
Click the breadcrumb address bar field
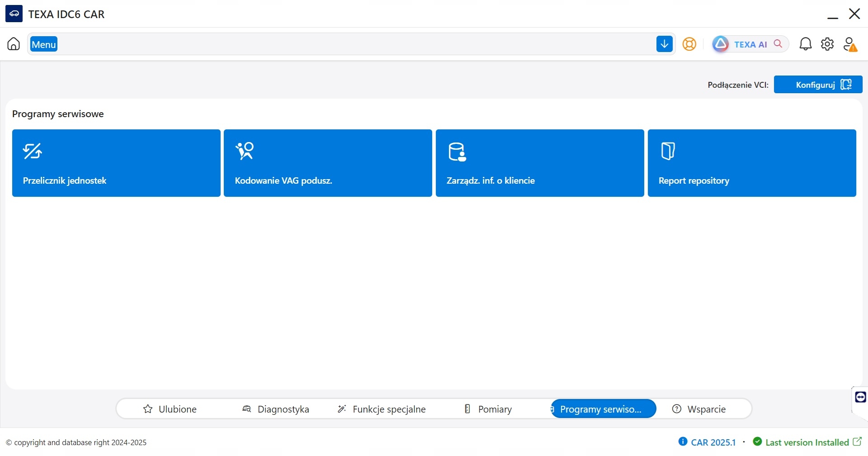click(x=351, y=44)
